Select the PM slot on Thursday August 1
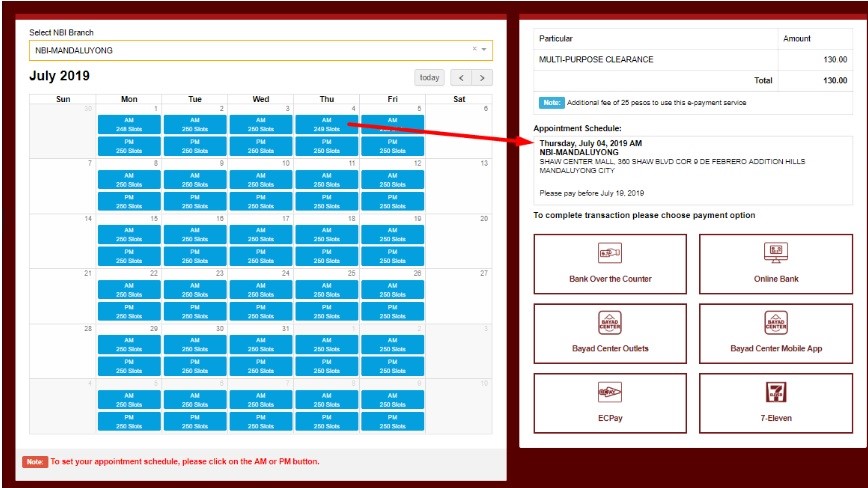 tap(327, 366)
